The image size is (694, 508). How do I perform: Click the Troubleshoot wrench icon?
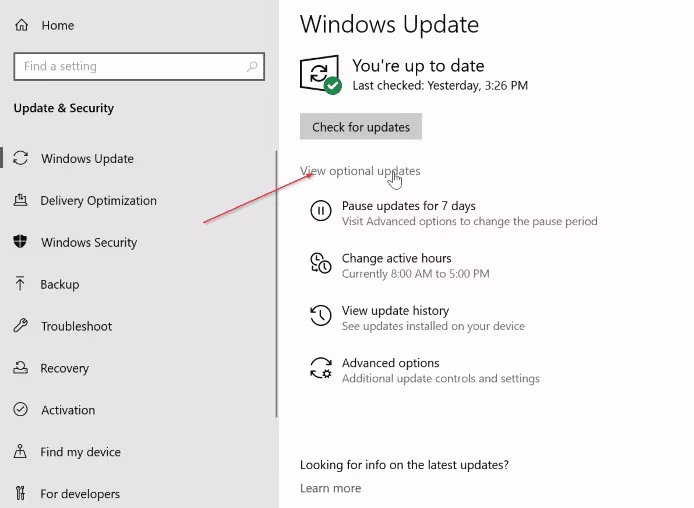pyautogui.click(x=20, y=326)
